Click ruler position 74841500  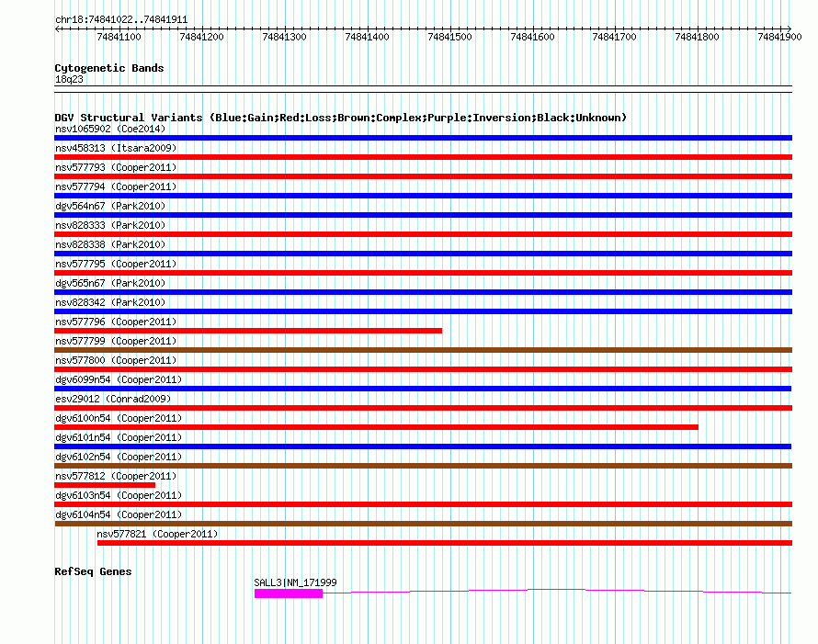coord(449,37)
